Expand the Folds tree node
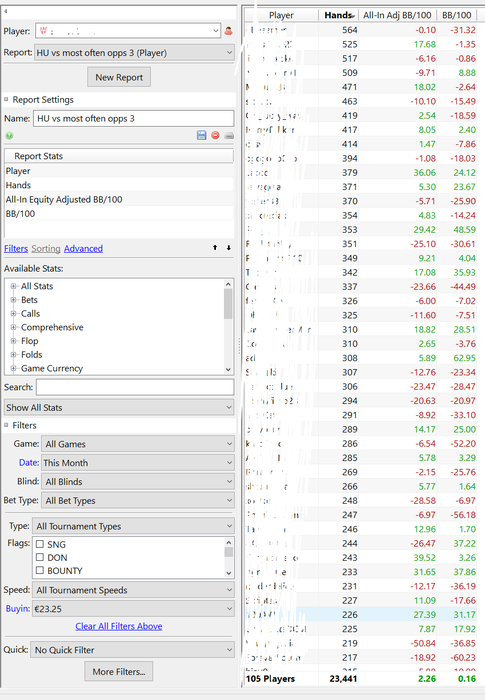 coord(13,355)
